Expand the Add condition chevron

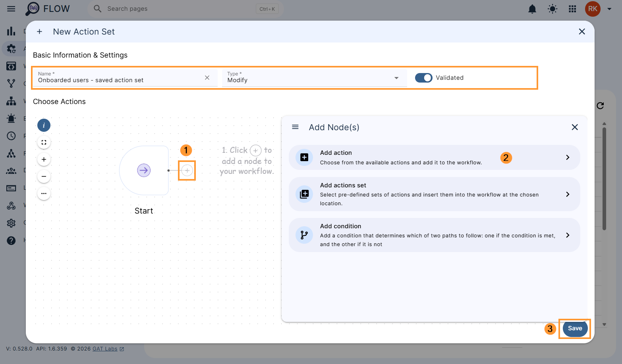pyautogui.click(x=568, y=235)
